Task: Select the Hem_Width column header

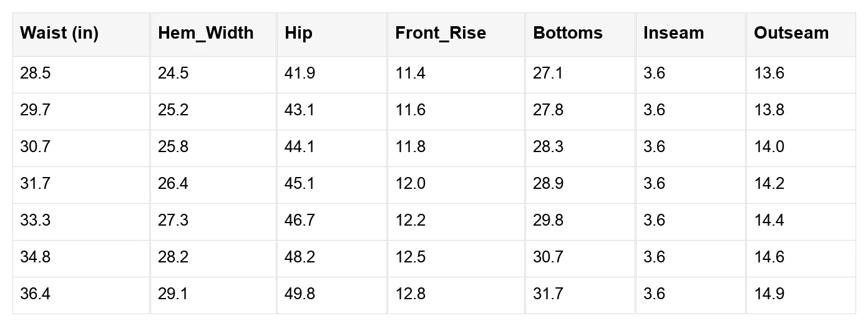Action: (x=213, y=34)
